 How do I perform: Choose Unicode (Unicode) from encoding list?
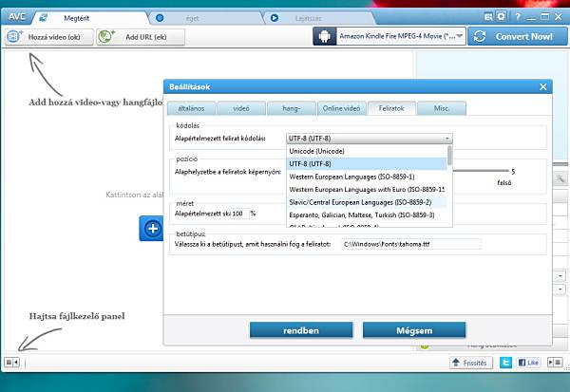(x=367, y=151)
